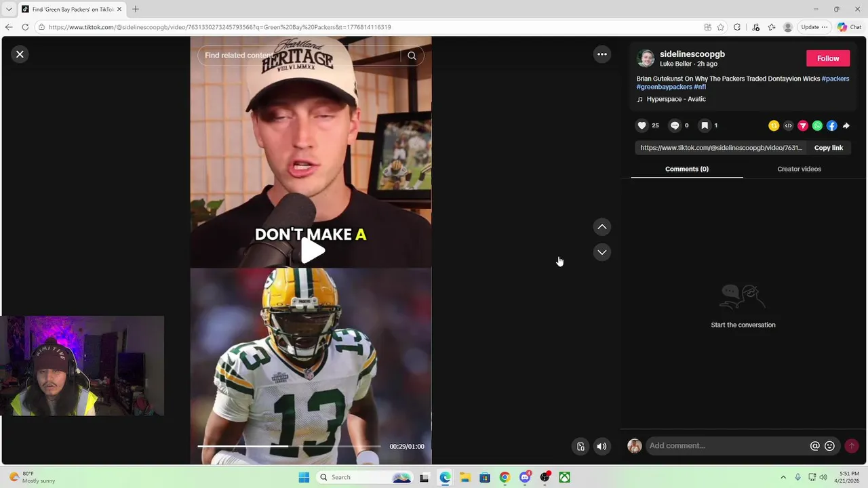Show hidden tray icons chevron
The image size is (868, 488).
[x=783, y=477]
